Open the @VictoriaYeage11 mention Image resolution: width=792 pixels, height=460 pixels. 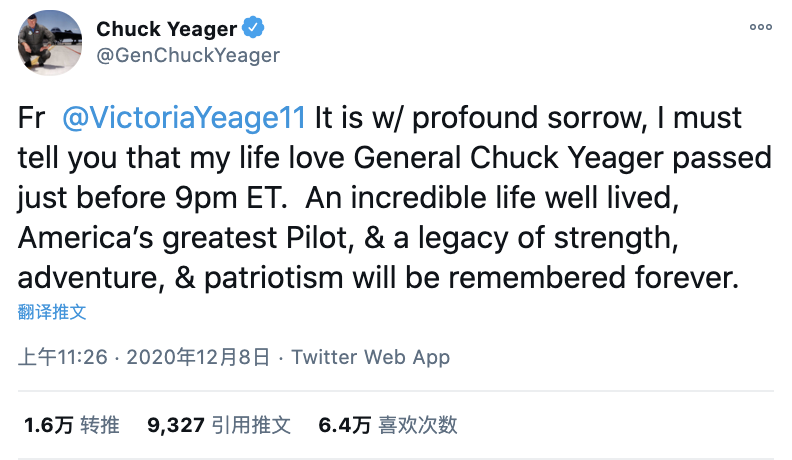183,118
